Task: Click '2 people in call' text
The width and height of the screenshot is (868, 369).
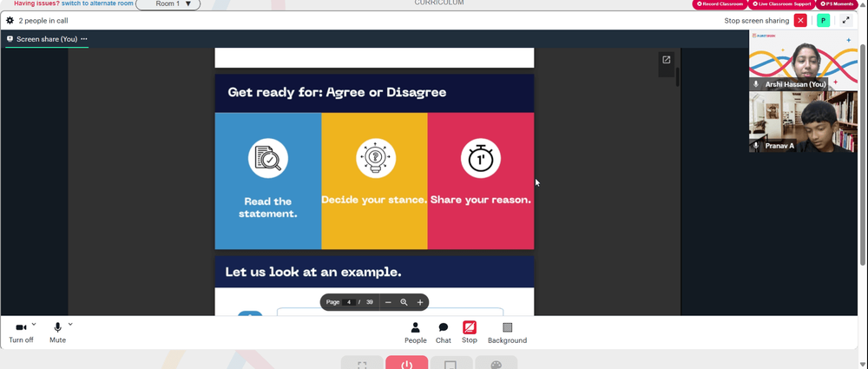Action: (43, 21)
